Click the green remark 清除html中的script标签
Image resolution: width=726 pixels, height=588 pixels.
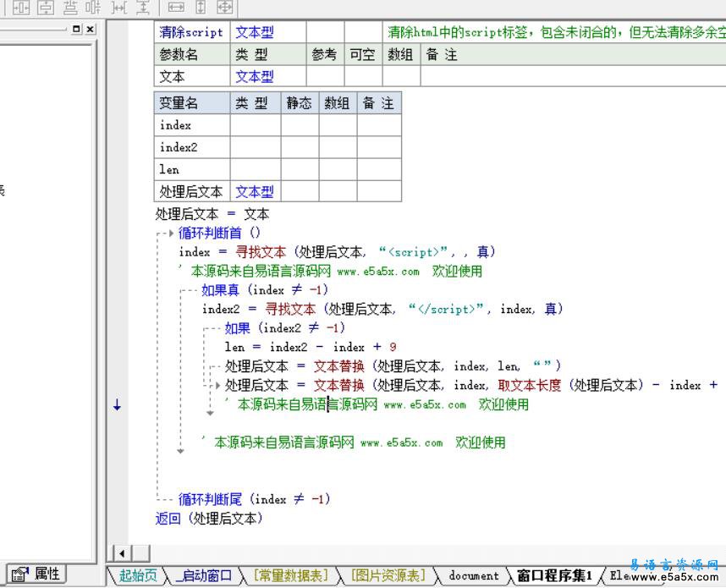pyautogui.click(x=556, y=32)
